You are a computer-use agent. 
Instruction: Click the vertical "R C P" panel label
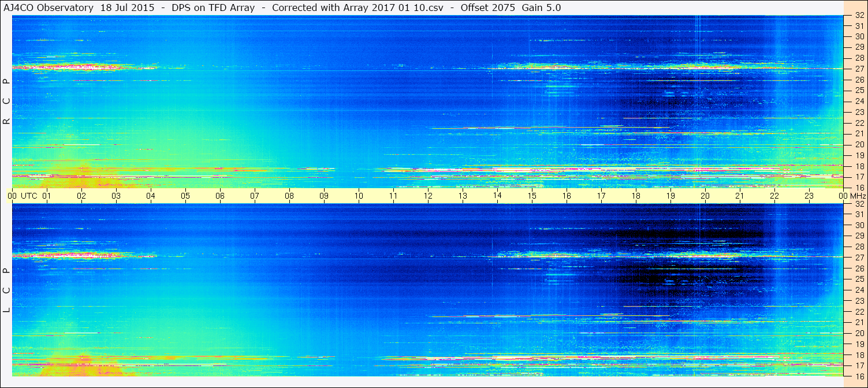coord(6,102)
